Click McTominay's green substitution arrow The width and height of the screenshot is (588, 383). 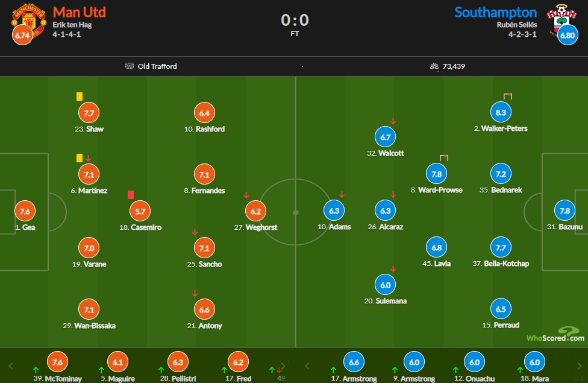36,370
